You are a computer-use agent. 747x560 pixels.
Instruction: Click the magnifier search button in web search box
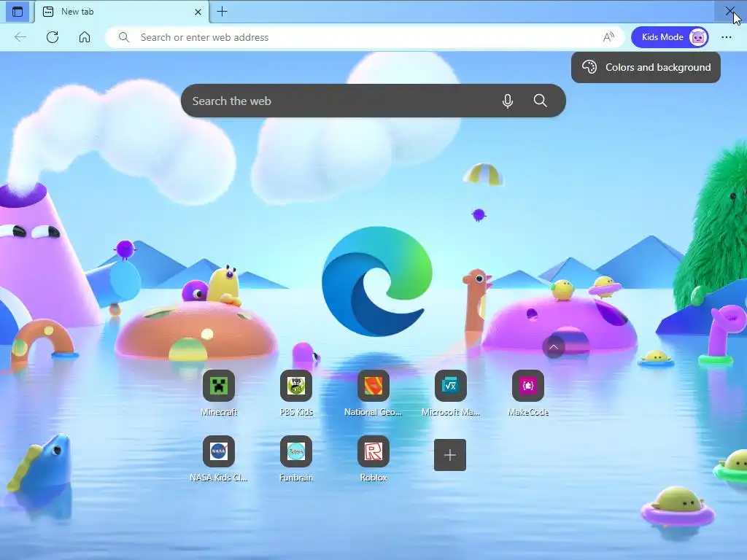tap(541, 101)
